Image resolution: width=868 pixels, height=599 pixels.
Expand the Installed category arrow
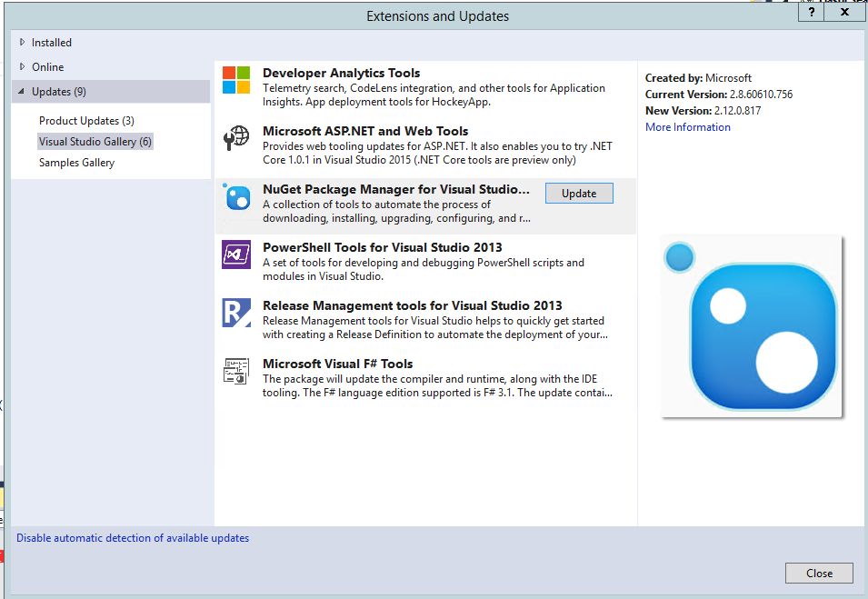[22, 42]
